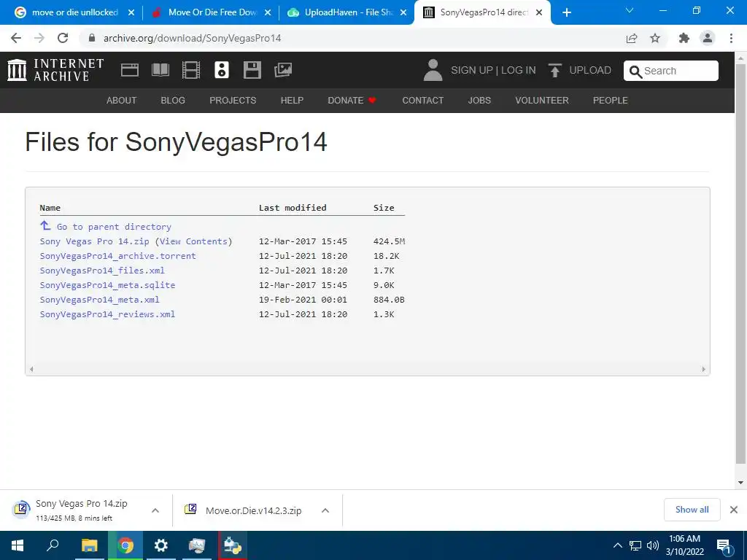Image resolution: width=747 pixels, height=560 pixels.
Task: Open a new browser tab
Action: (566, 13)
